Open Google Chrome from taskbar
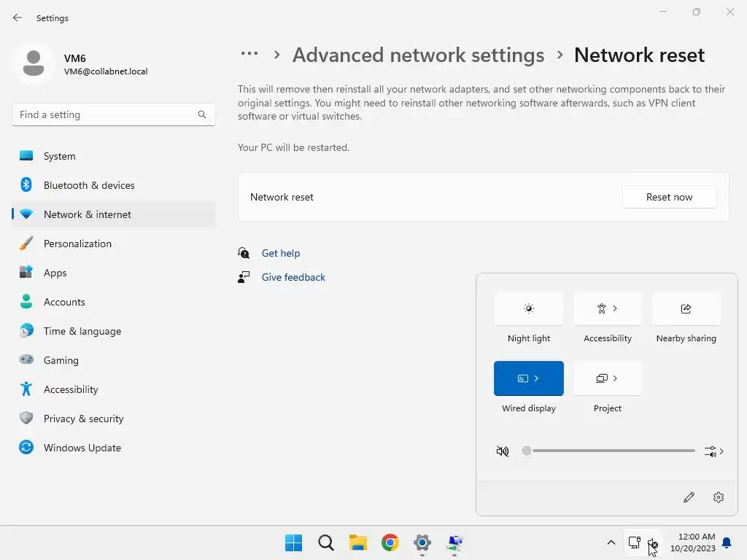Image resolution: width=747 pixels, height=560 pixels. 390,542
